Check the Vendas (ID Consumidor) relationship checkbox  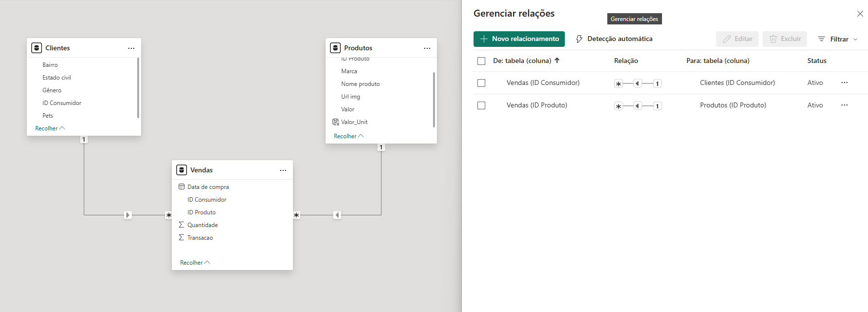pos(481,83)
